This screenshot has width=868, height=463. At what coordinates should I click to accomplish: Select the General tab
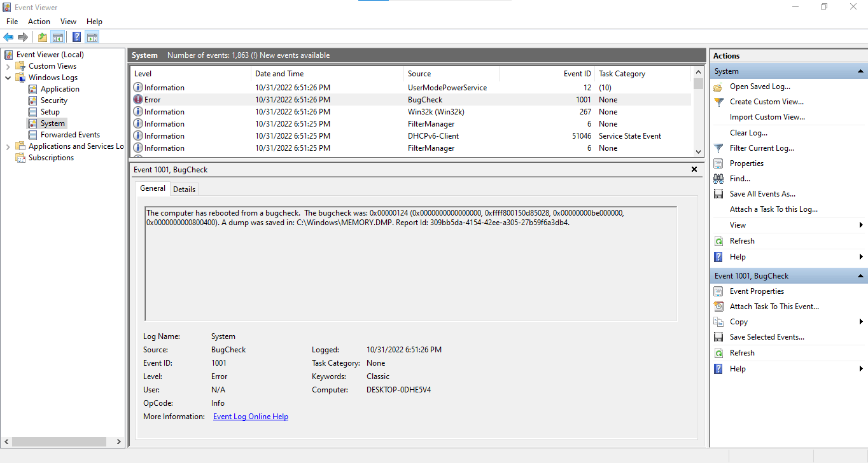tap(153, 188)
